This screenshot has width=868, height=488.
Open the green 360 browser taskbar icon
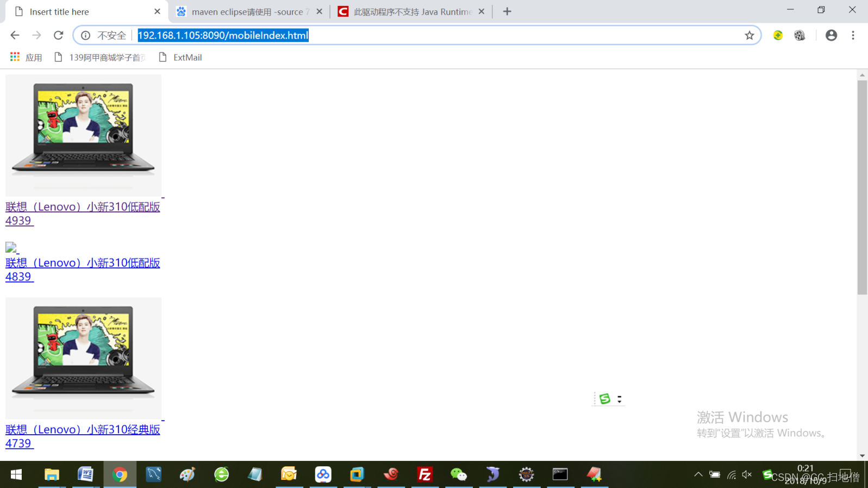(x=221, y=474)
